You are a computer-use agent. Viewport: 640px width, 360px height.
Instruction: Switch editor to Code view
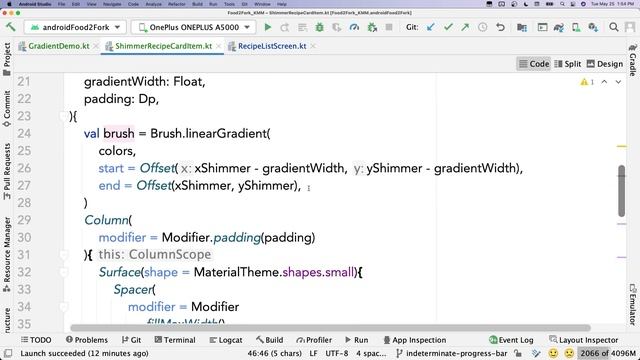[x=534, y=64]
